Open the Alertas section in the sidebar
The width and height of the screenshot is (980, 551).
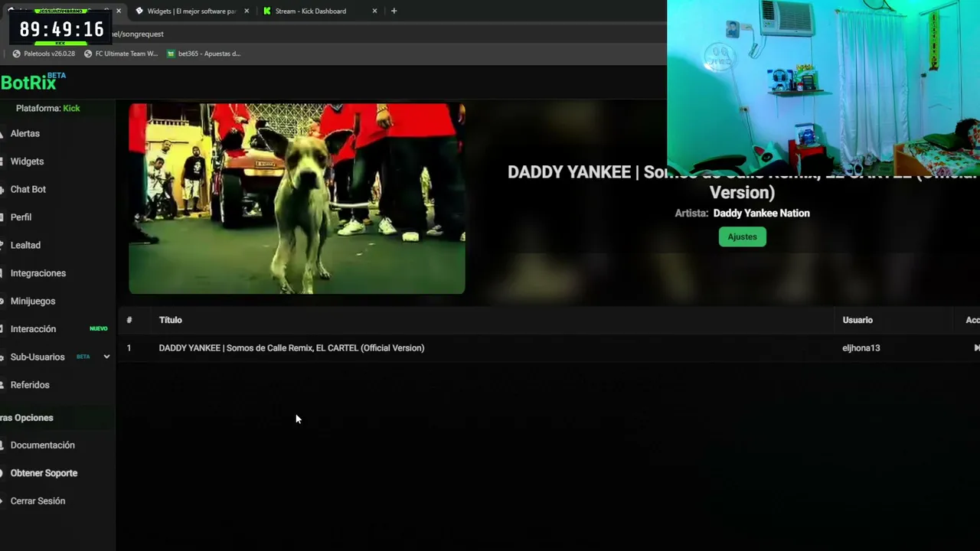[24, 133]
